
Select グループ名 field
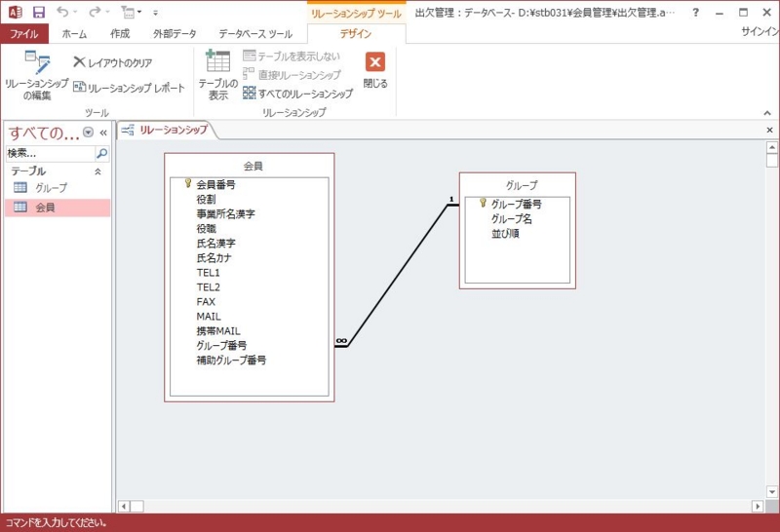click(x=511, y=218)
